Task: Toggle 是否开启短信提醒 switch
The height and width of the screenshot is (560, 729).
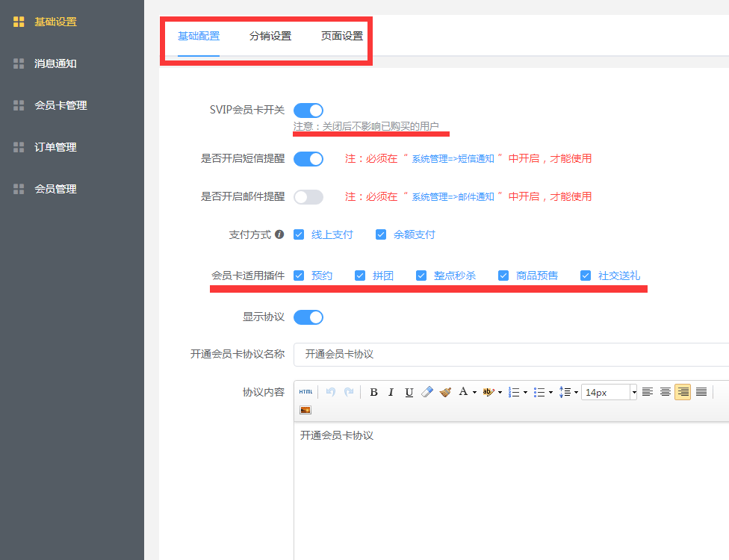Action: (x=308, y=159)
